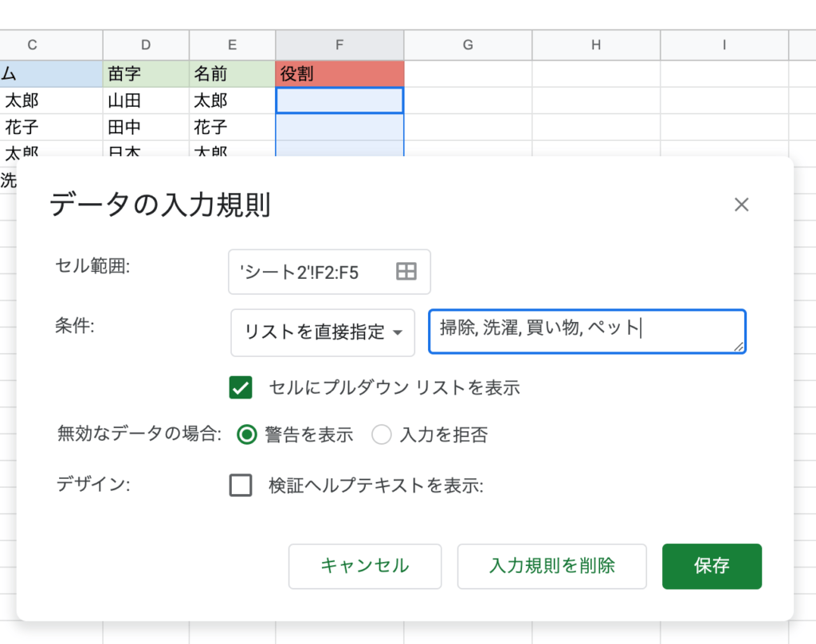Select the 警告を表示 radio option
This screenshot has height=644, width=816.
tap(248, 434)
